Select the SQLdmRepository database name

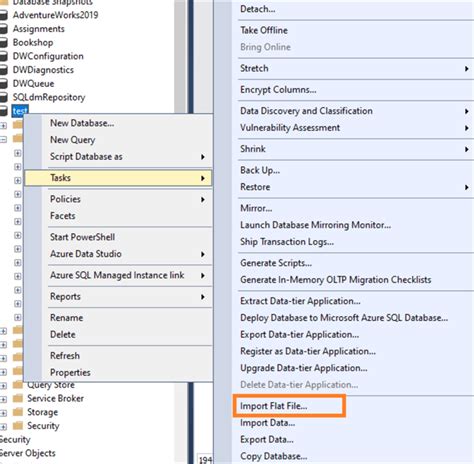tap(49, 97)
